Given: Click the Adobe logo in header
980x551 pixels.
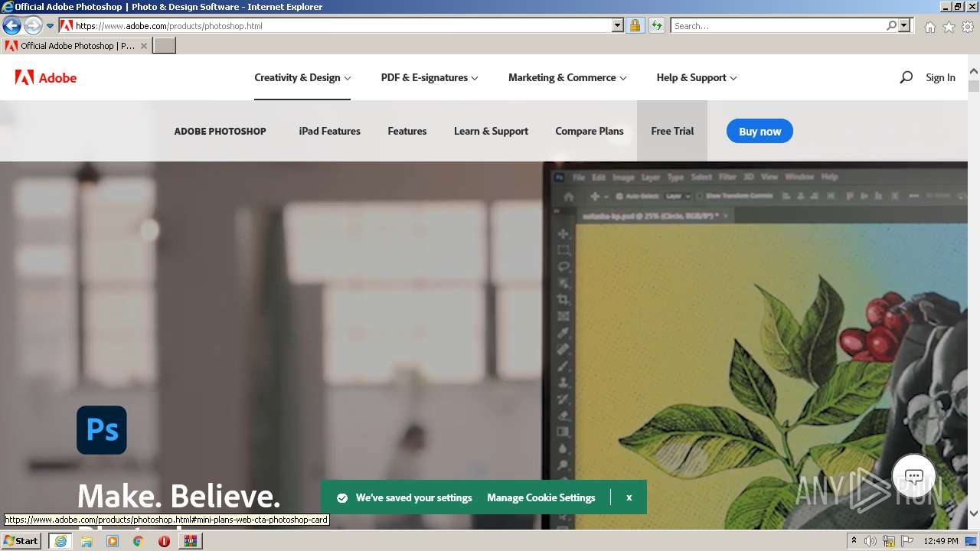Looking at the screenshot, I should (x=46, y=77).
